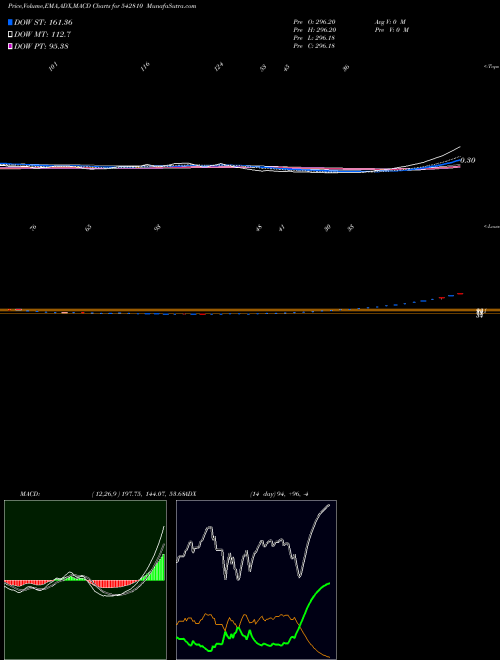Screen dimensions: 500x660
Task: Click the white DOW MT legend swatch
Action: [10, 34]
